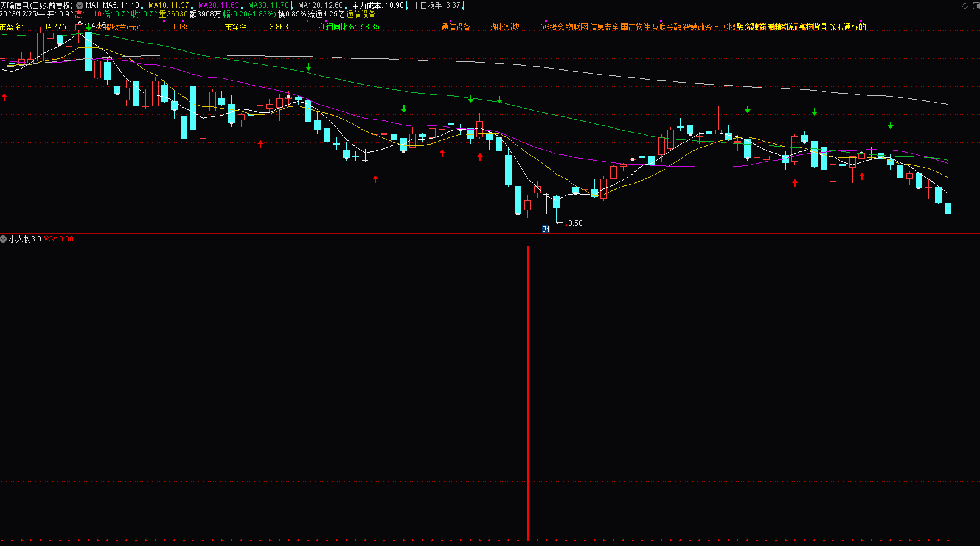Screen dimensions: 980x546
Task: Open the 国产软件 concept tag
Action: 635,27
